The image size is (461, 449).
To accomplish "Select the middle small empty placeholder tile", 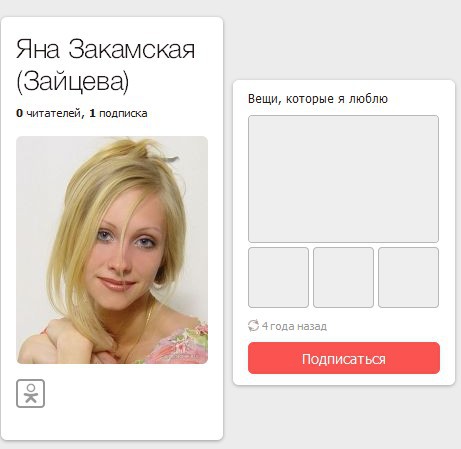I will (x=343, y=277).
